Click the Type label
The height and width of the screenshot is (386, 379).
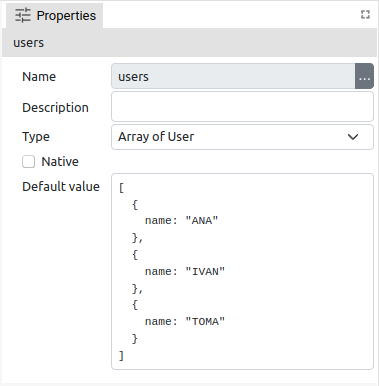36,137
